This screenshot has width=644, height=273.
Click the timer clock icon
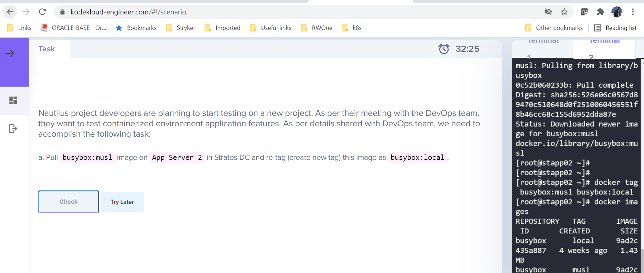pos(443,49)
